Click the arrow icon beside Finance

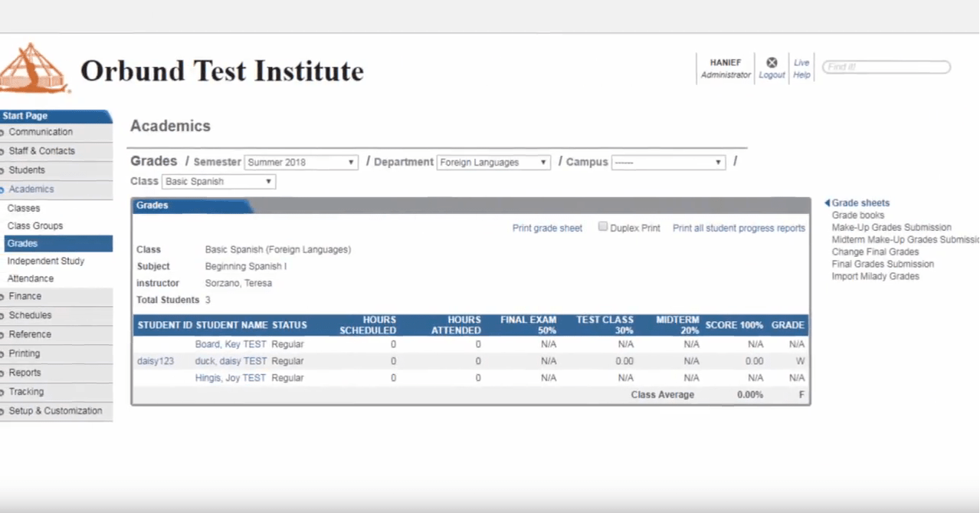5,296
